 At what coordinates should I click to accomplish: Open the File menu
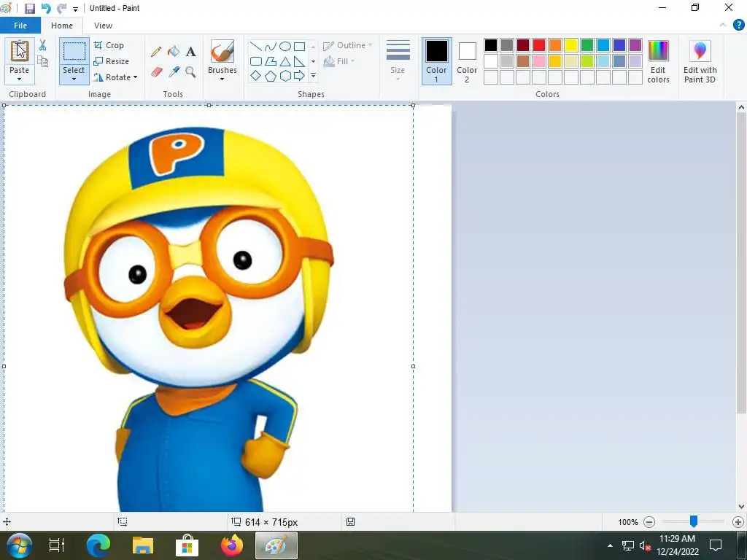tap(20, 26)
